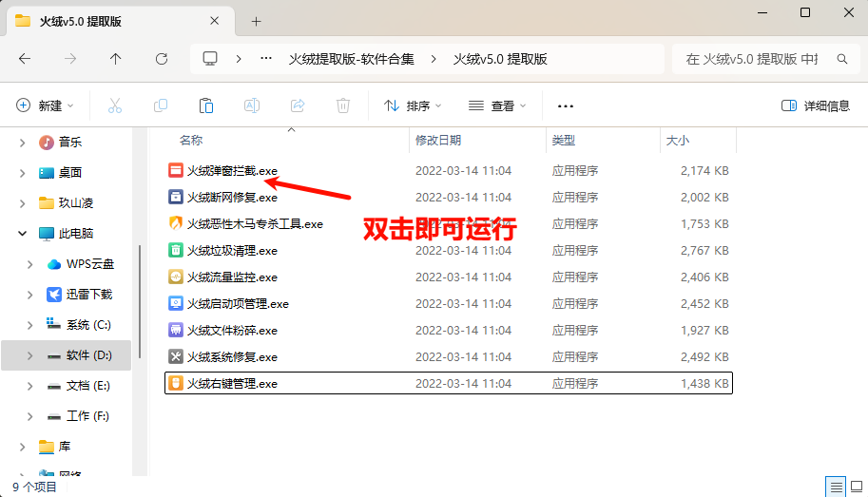Viewport: 868px width, 497px height.
Task: Click the 火绒恶性木马专杀工具.exe file icon
Action: (176, 223)
